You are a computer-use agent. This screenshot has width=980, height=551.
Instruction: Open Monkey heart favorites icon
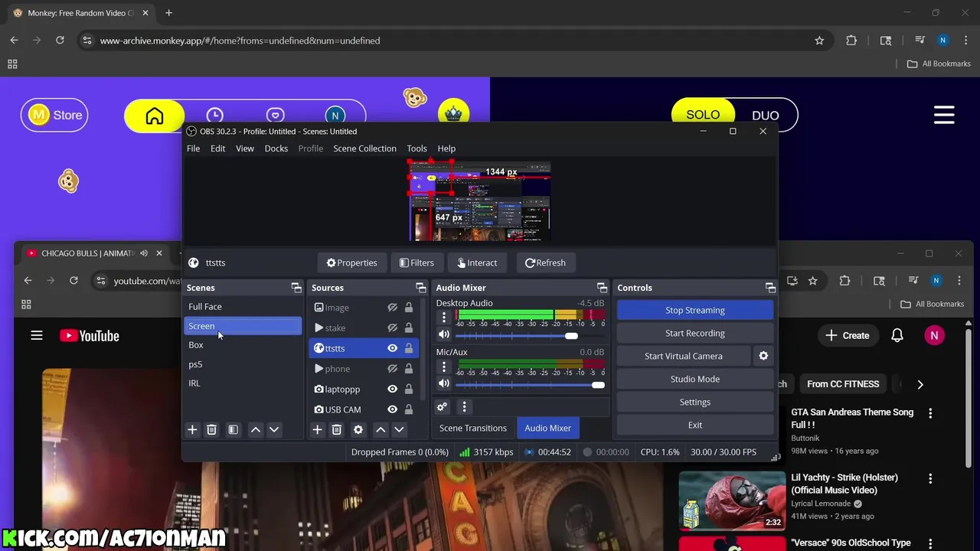coord(275,115)
